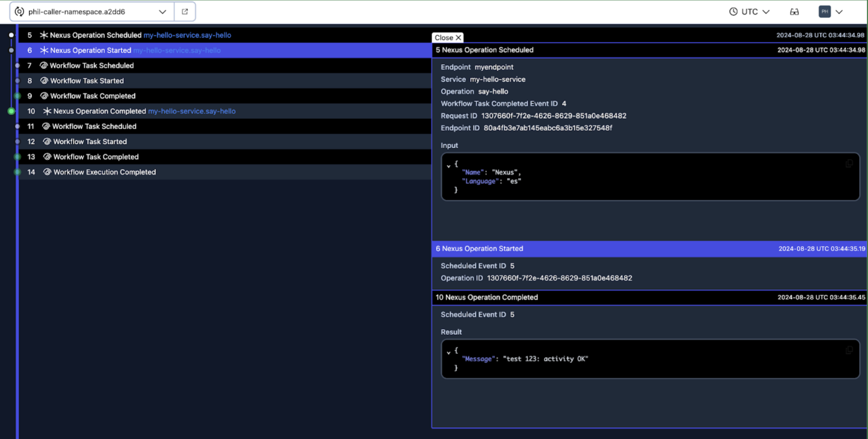Viewport: 868px width, 439px height.
Task: Click the eyeglasses data encoder icon
Action: (x=794, y=12)
